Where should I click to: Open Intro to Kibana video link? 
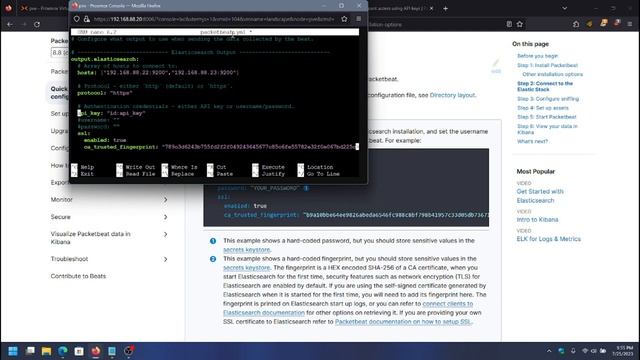coord(537,220)
